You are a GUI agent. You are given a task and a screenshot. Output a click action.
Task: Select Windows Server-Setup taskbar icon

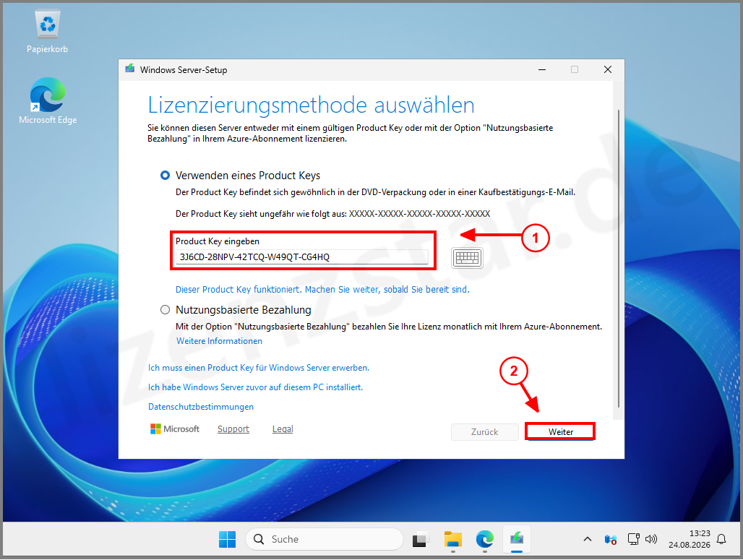pyautogui.click(x=517, y=538)
